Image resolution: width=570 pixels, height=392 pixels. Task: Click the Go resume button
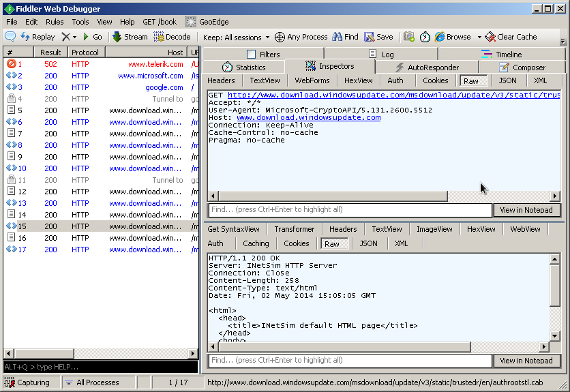92,37
